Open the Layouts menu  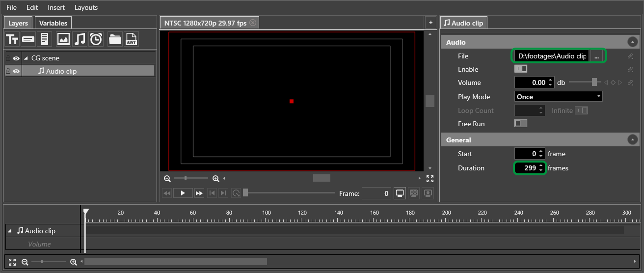point(86,7)
